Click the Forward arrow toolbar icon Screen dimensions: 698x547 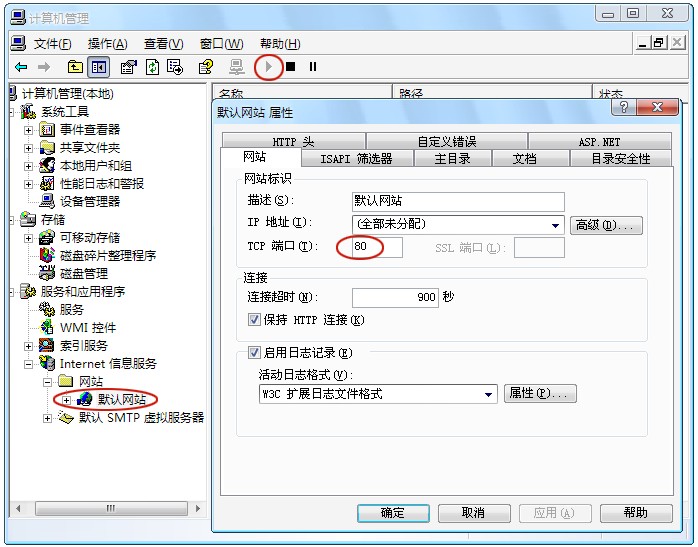click(x=44, y=67)
